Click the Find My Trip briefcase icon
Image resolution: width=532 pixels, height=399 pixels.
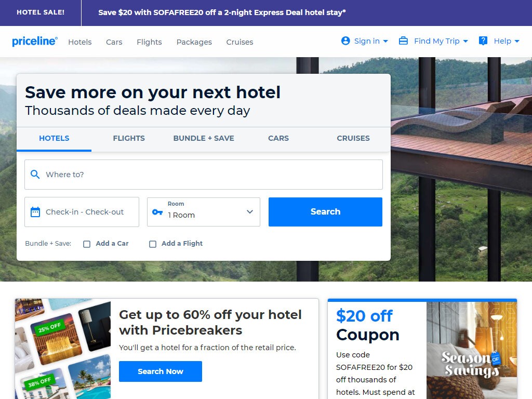pos(403,41)
